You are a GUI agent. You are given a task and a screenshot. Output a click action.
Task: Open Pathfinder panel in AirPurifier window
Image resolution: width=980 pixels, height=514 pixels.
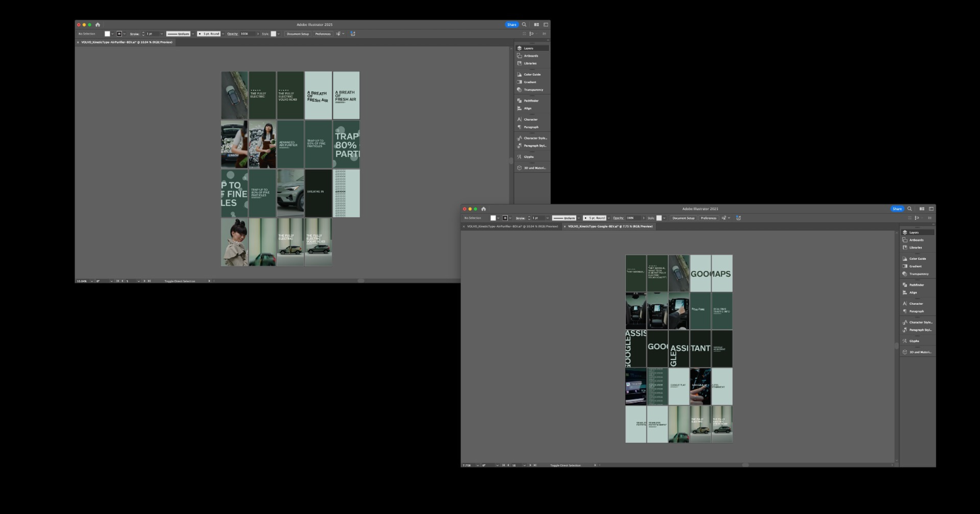[x=532, y=100]
